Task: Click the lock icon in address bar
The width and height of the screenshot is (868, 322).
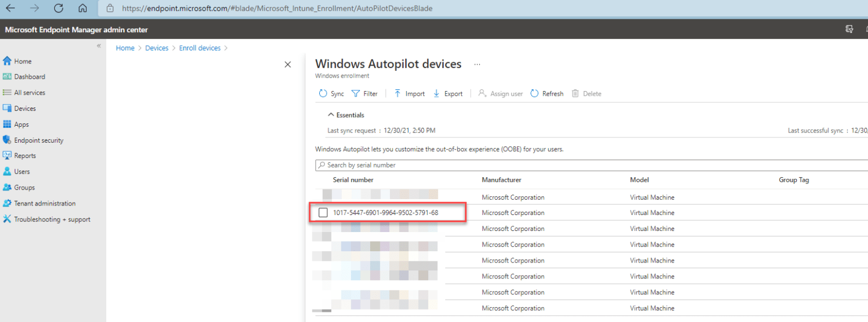Action: (x=110, y=8)
